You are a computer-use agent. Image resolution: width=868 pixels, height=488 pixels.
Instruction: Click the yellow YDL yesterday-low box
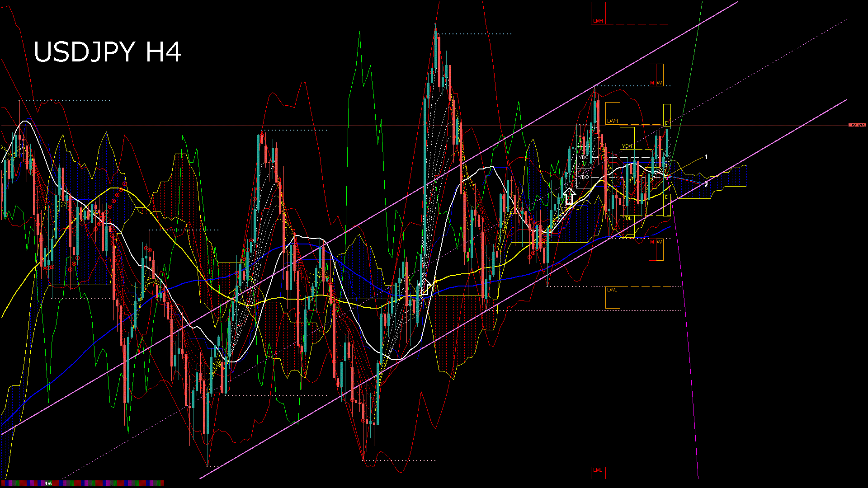click(x=627, y=218)
